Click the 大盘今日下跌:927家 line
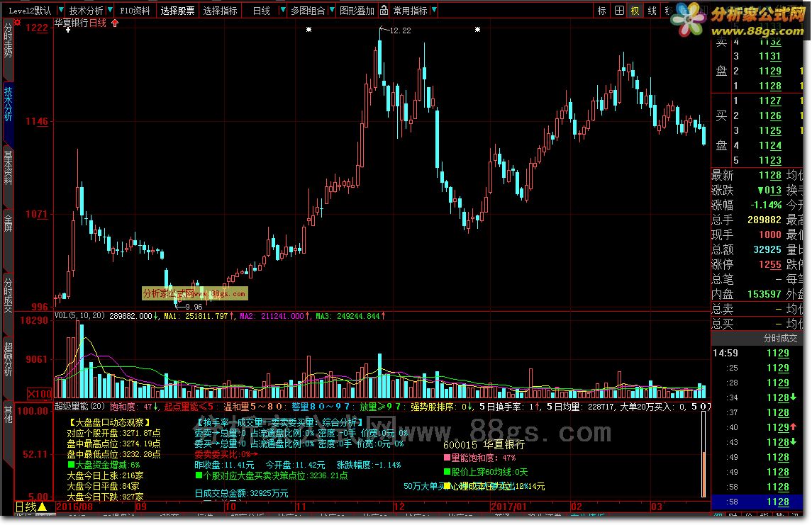 coord(105,497)
